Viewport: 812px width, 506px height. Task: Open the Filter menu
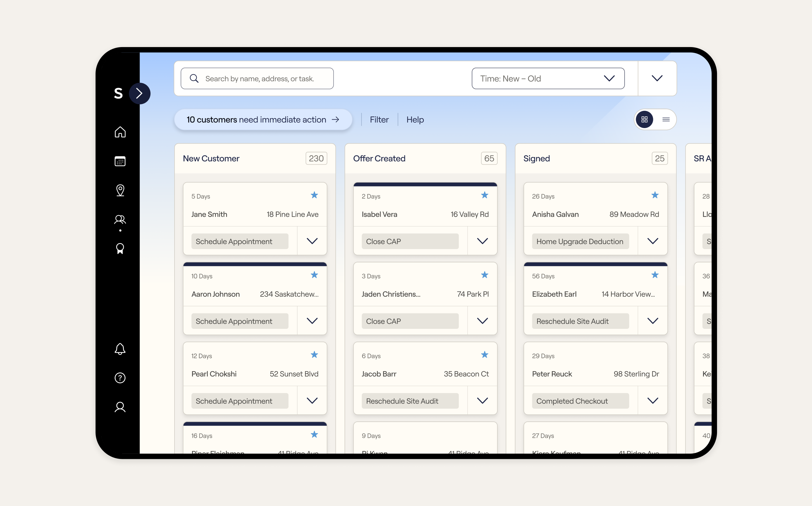(x=379, y=120)
